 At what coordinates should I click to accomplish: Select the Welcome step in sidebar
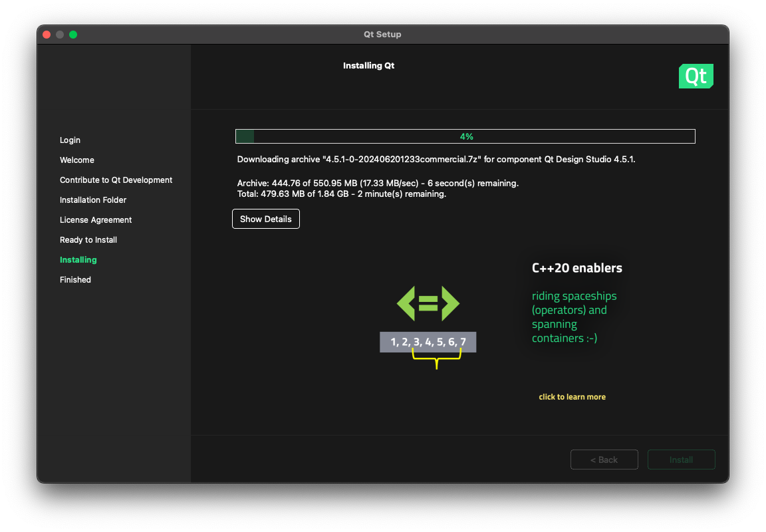pos(77,160)
